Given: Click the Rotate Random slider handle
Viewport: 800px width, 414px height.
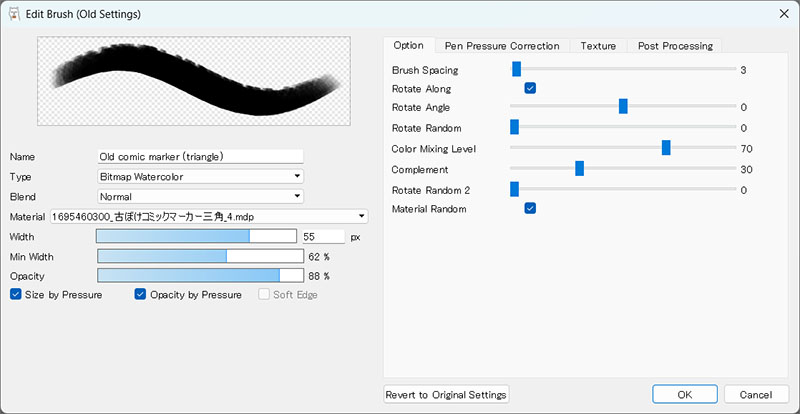Looking at the screenshot, I should click(514, 127).
